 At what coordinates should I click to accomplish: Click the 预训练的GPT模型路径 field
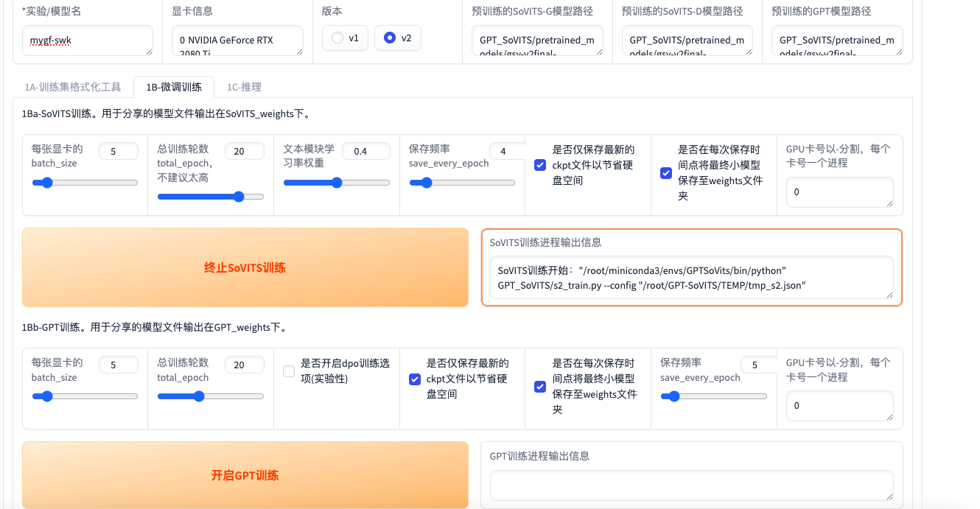(837, 41)
